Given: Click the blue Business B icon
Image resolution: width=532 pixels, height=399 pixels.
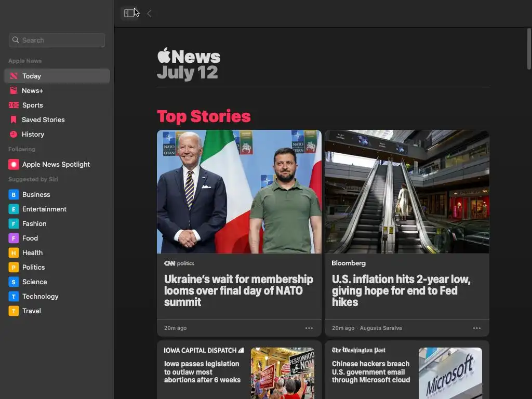Looking at the screenshot, I should click(14, 195).
